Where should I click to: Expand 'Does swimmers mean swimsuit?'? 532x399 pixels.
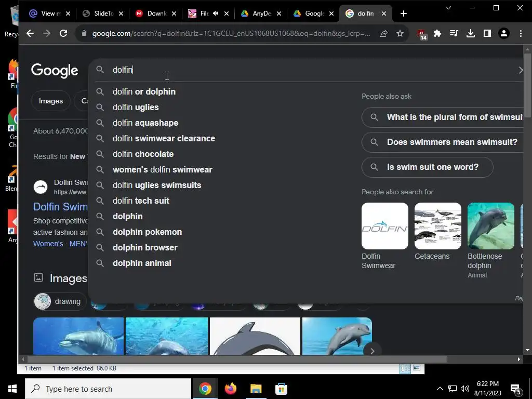point(443,142)
